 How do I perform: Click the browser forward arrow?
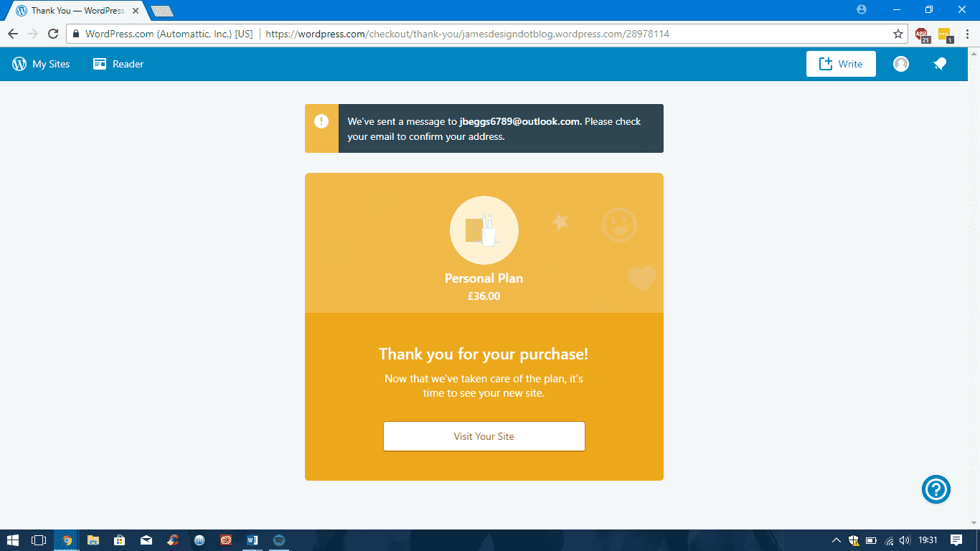pyautogui.click(x=32, y=34)
